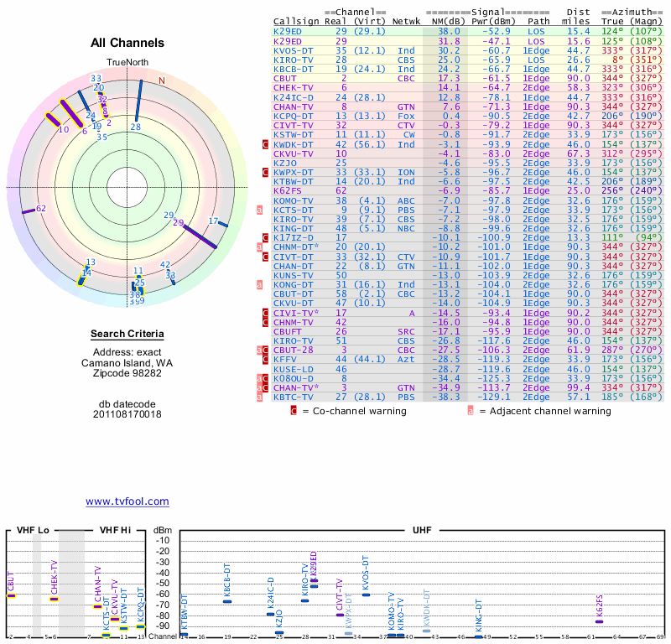Click the Callsign column header
The image size is (671, 644).
pyautogui.click(x=294, y=22)
